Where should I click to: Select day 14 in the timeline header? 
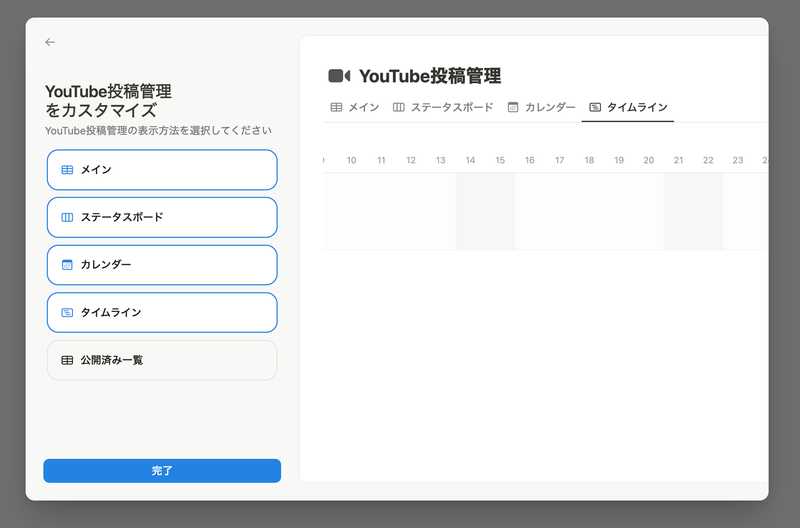pyautogui.click(x=470, y=160)
